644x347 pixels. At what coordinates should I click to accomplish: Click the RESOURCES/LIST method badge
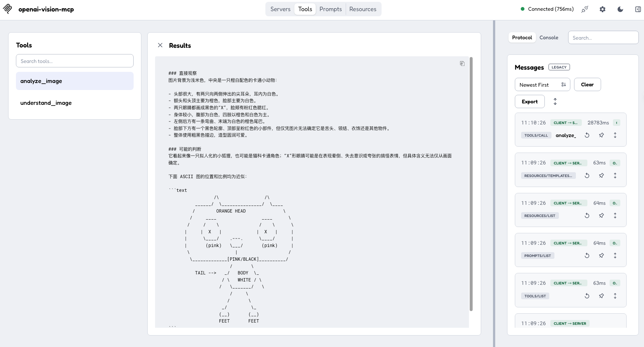(540, 216)
